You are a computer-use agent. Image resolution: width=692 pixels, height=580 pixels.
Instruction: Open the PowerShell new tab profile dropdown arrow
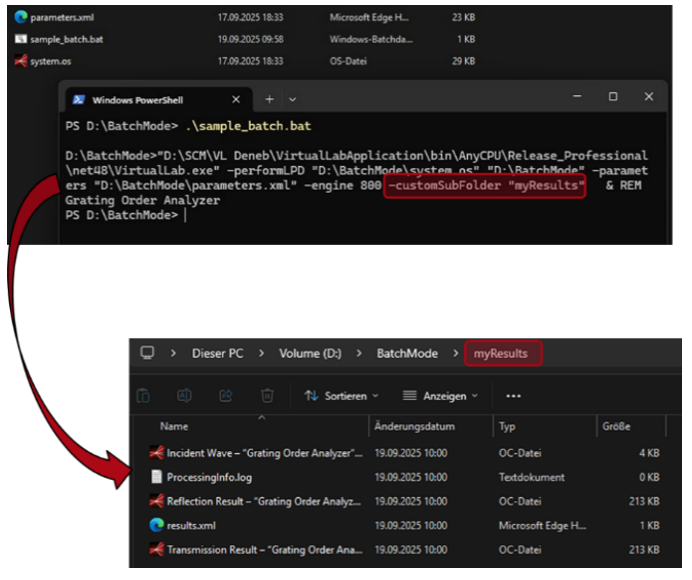[292, 100]
